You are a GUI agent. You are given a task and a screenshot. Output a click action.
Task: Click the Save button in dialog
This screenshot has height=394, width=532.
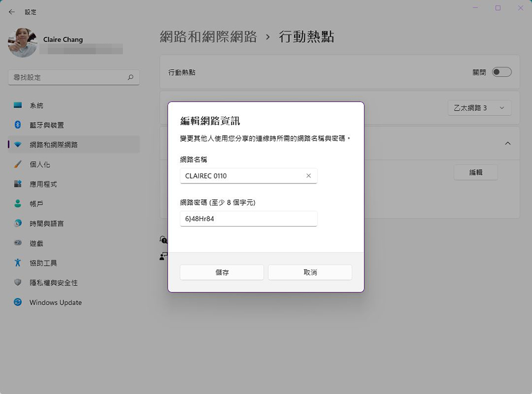(x=222, y=272)
